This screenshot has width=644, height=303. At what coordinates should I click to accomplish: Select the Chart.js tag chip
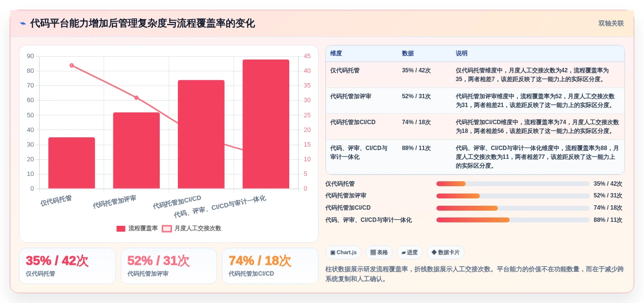pos(343,253)
